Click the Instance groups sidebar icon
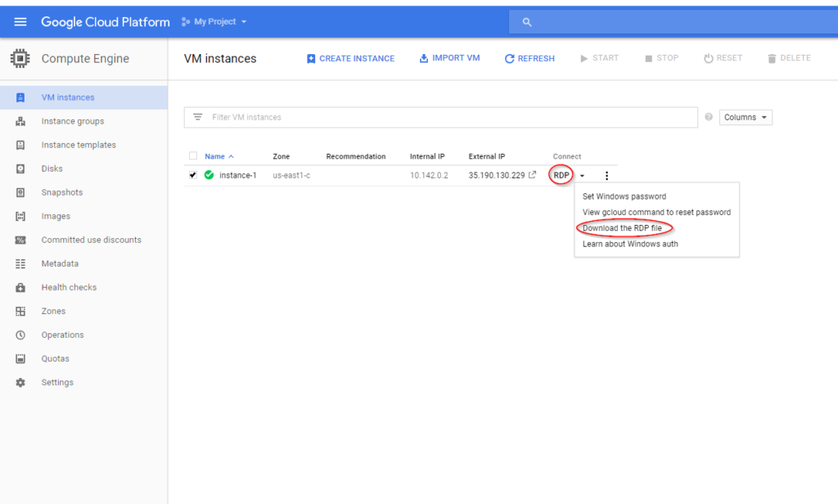The width and height of the screenshot is (838, 504). (x=20, y=121)
